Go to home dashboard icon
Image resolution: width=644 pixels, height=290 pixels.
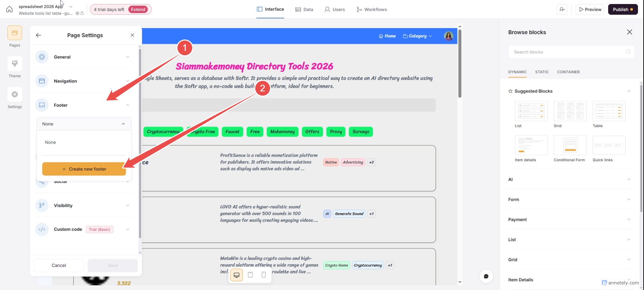[9, 9]
